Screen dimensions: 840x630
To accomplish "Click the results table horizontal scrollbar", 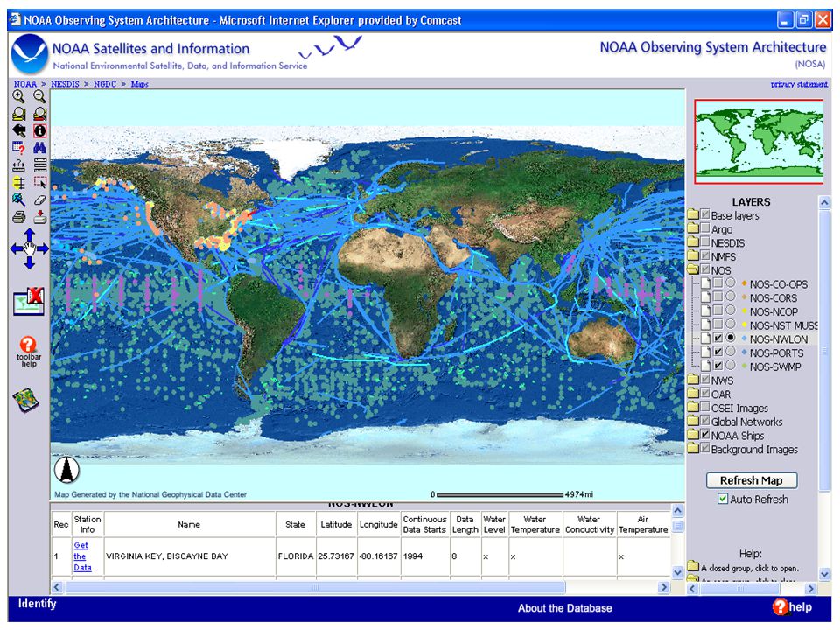I will 315,587.
